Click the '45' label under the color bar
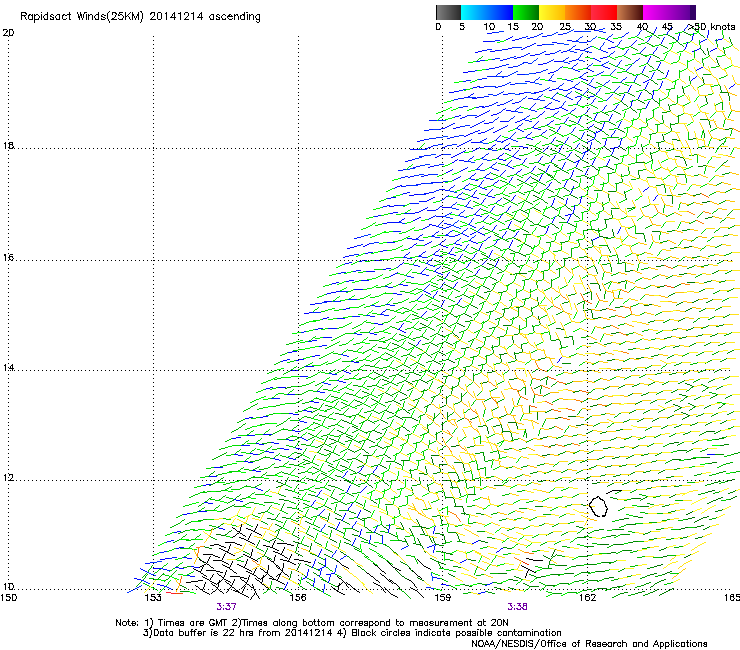 [667, 27]
